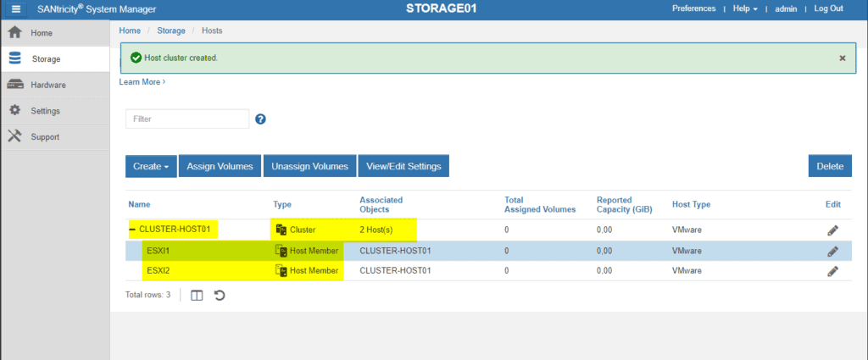Edit ESXI2 host with its pencil icon
868x360 pixels.
(x=832, y=271)
